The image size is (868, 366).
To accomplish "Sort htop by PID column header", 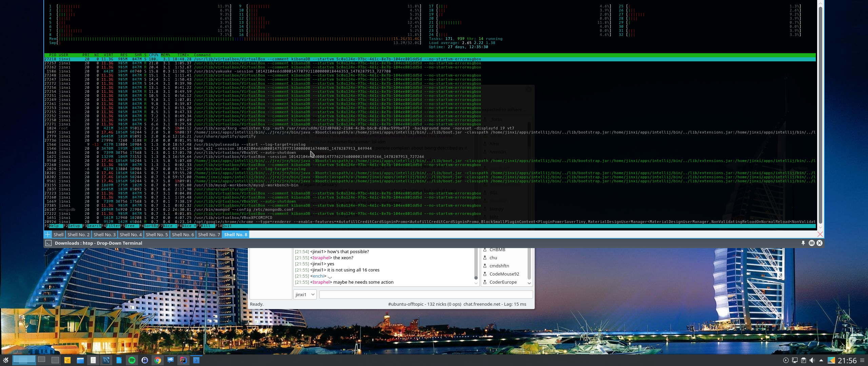I will point(53,55).
